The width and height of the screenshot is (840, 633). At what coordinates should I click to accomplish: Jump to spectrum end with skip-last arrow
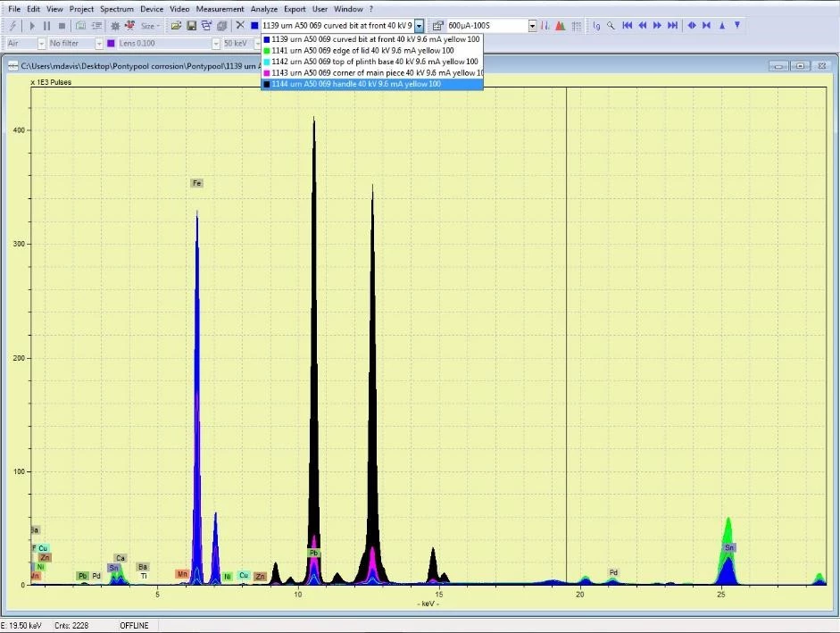click(671, 26)
